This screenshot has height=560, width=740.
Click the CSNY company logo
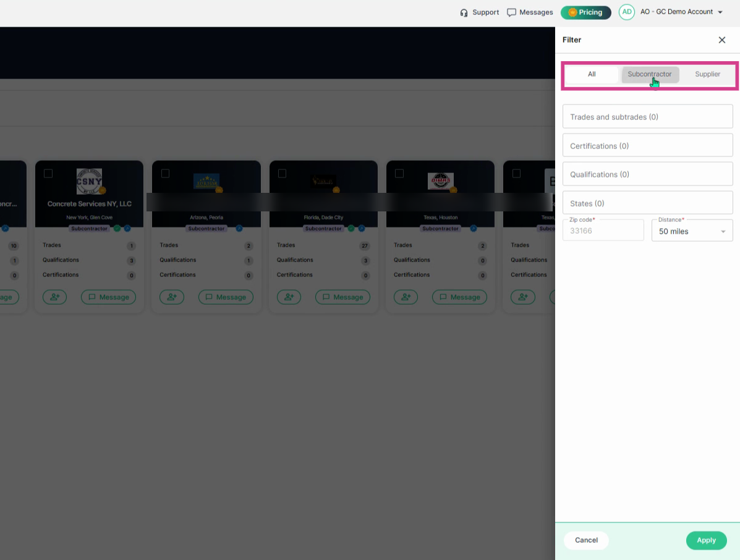click(89, 181)
